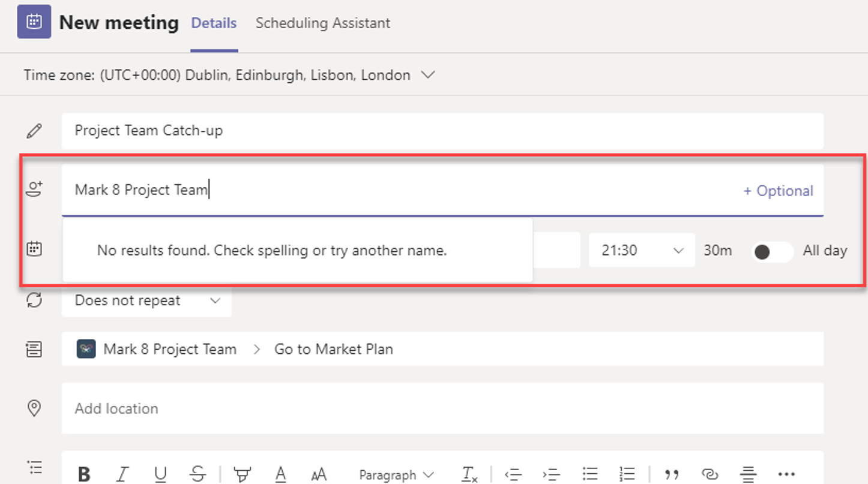Toggle italic formatting
Screen dimensions: 868x484
[122, 474]
